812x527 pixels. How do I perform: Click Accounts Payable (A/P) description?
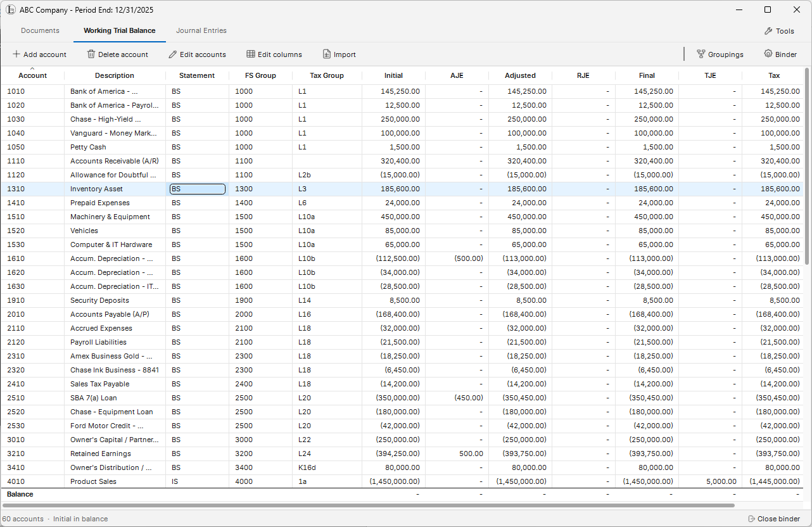click(115, 314)
